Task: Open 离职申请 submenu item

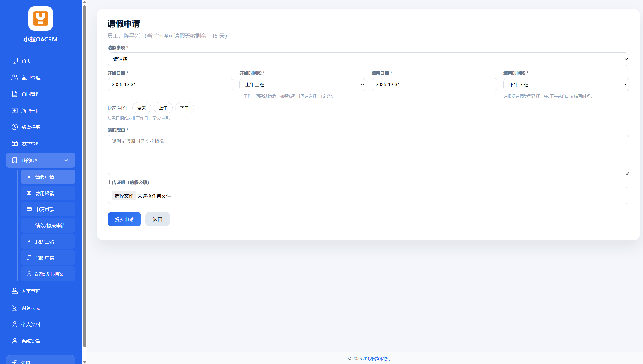Action: click(48, 258)
